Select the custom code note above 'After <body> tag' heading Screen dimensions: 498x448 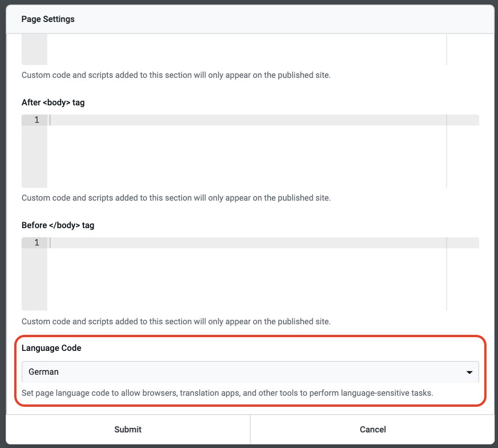pos(176,75)
